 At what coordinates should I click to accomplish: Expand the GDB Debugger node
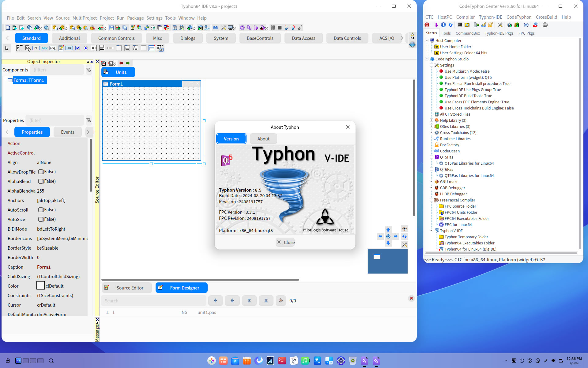point(431,188)
